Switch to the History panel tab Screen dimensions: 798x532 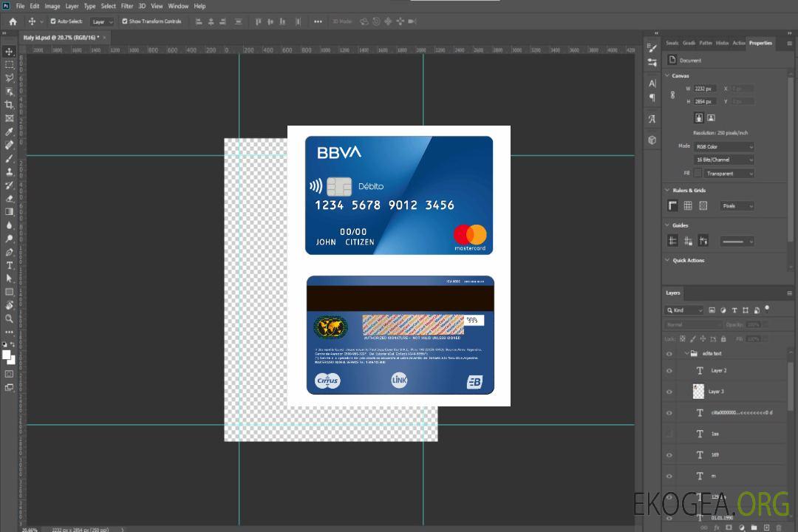(722, 44)
